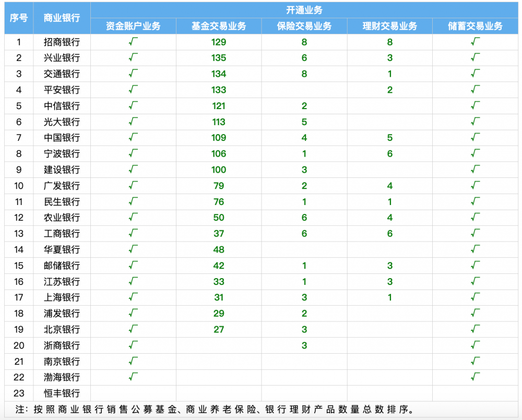This screenshot has height=420, width=522.
Task: Select the 广发银行 cell
Action: pos(62,186)
